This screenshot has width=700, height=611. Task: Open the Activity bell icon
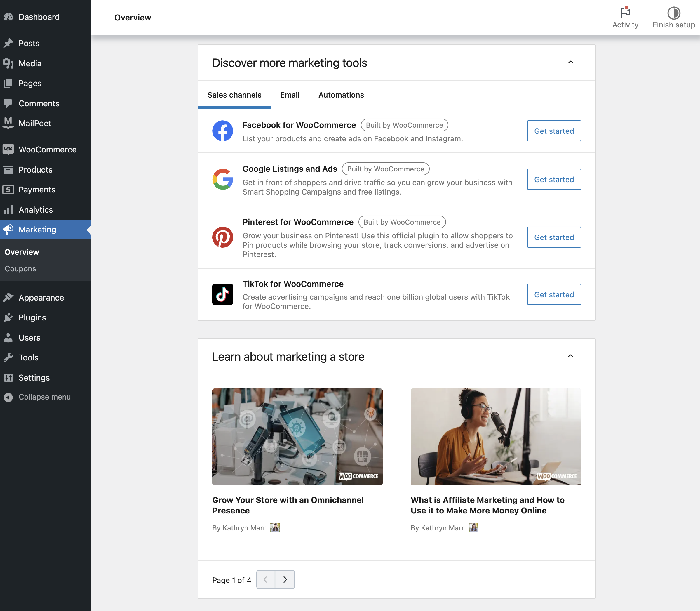626,13
